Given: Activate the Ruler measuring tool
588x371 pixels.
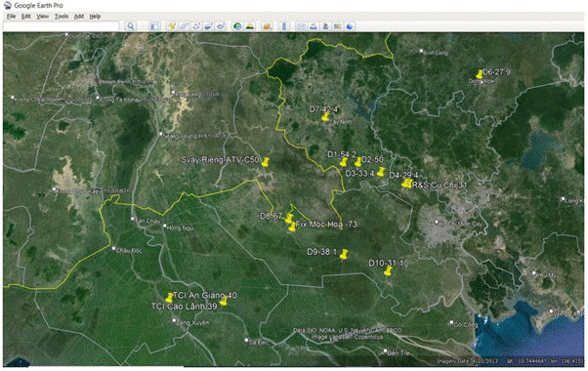Looking at the screenshot, I should [x=284, y=26].
